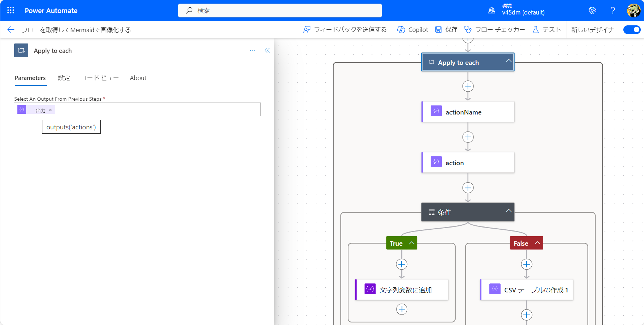Click the action card compose icon

tap(436, 162)
